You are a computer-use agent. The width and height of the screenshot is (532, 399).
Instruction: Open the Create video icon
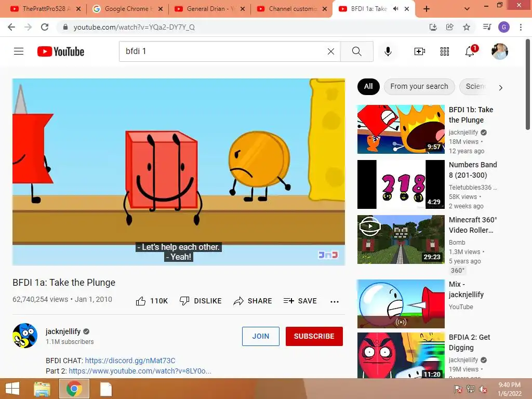click(x=420, y=51)
